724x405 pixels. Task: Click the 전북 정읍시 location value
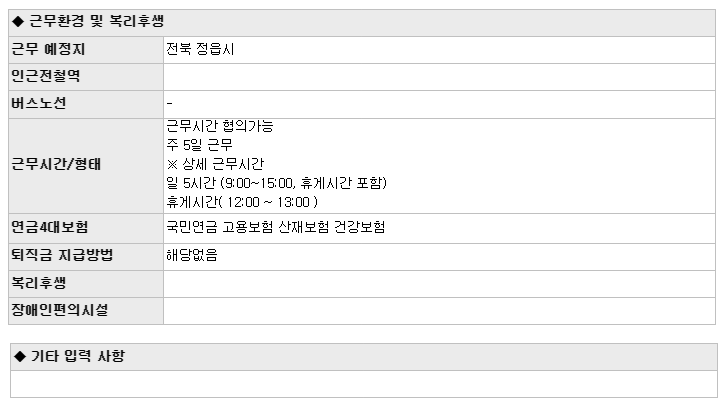(x=200, y=49)
